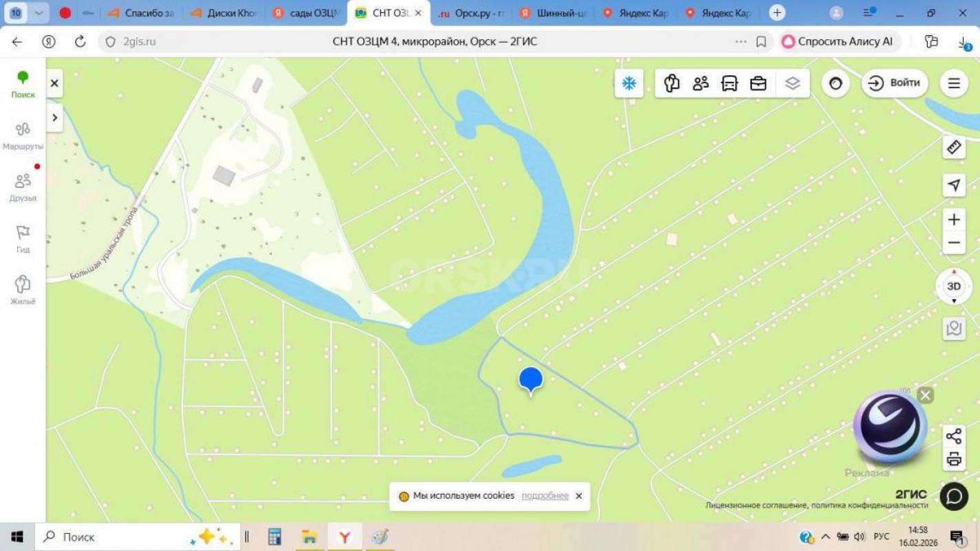Toggle the winter mode snowflake
Screen dimensions: 980x551
(628, 83)
